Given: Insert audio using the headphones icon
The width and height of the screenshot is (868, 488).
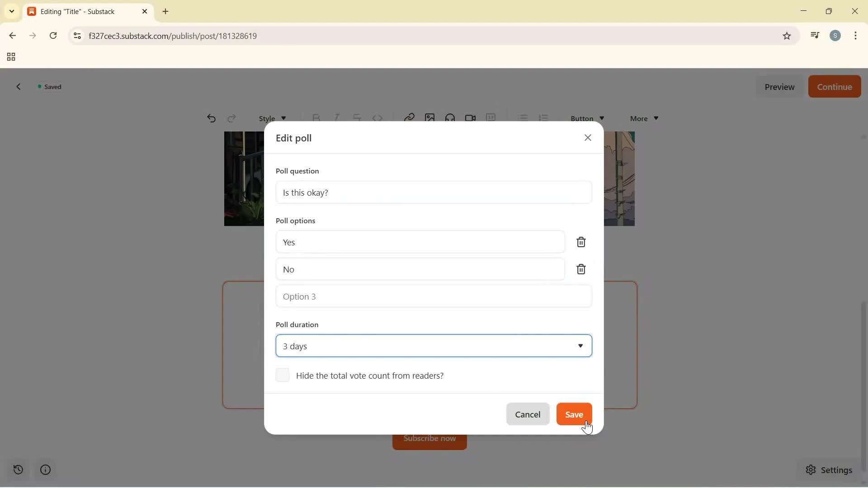Looking at the screenshot, I should [x=450, y=117].
